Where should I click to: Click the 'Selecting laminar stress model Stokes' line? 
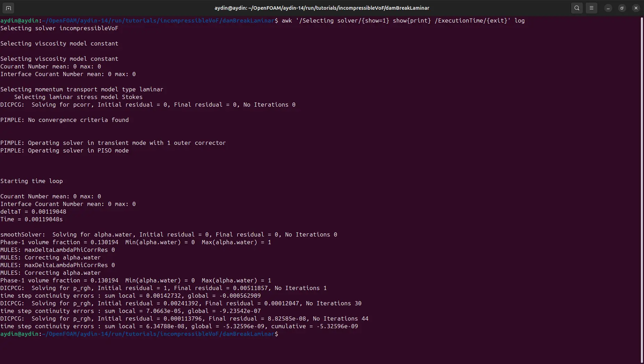pyautogui.click(x=79, y=97)
